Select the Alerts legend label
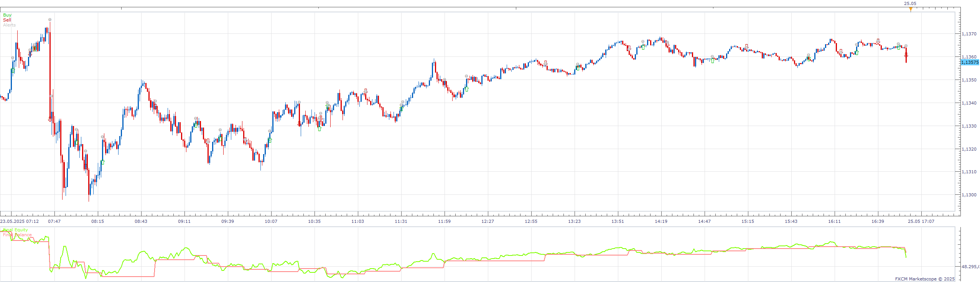980x282 pixels. click(10, 25)
